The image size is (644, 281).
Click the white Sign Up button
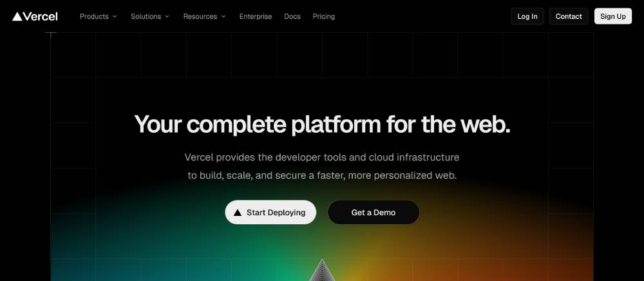(613, 16)
